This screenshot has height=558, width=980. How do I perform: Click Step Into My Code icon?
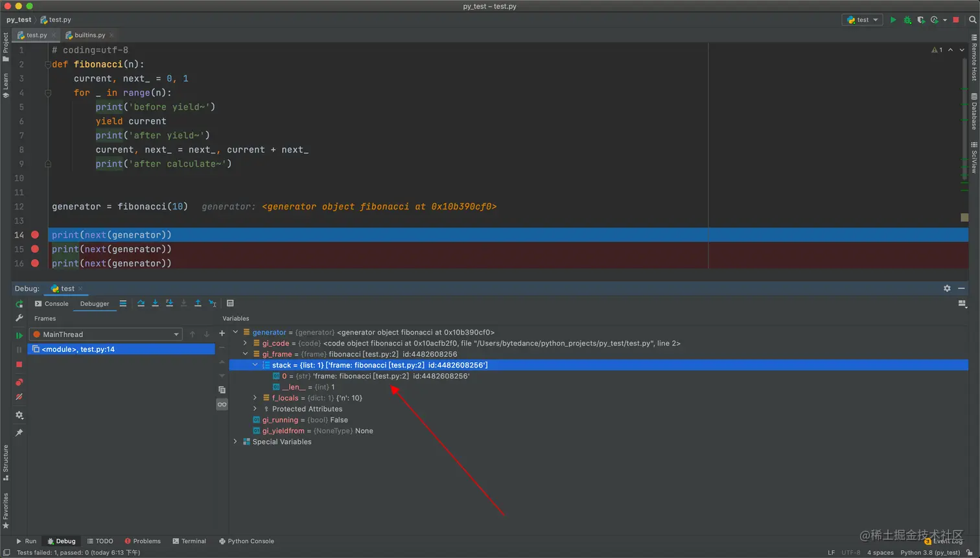click(x=169, y=303)
